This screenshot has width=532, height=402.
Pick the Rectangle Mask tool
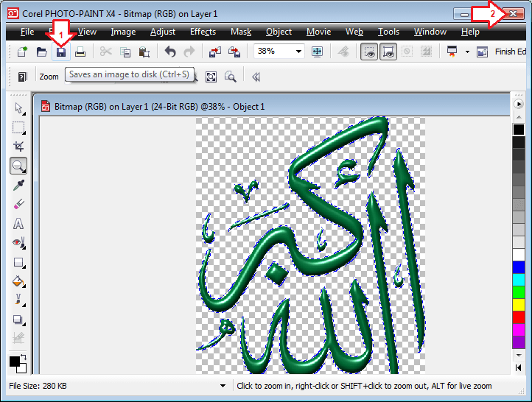[18, 127]
